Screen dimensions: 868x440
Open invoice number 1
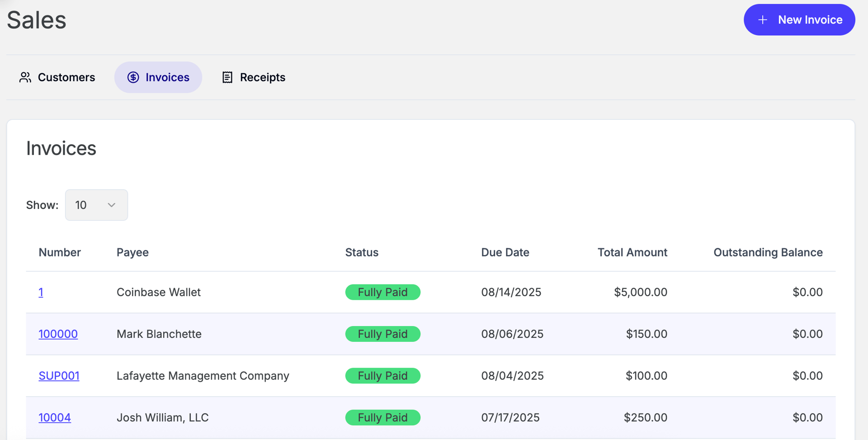(41, 292)
